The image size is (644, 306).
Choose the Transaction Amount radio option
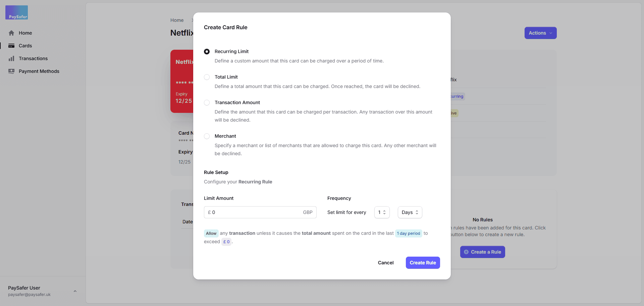tap(207, 103)
